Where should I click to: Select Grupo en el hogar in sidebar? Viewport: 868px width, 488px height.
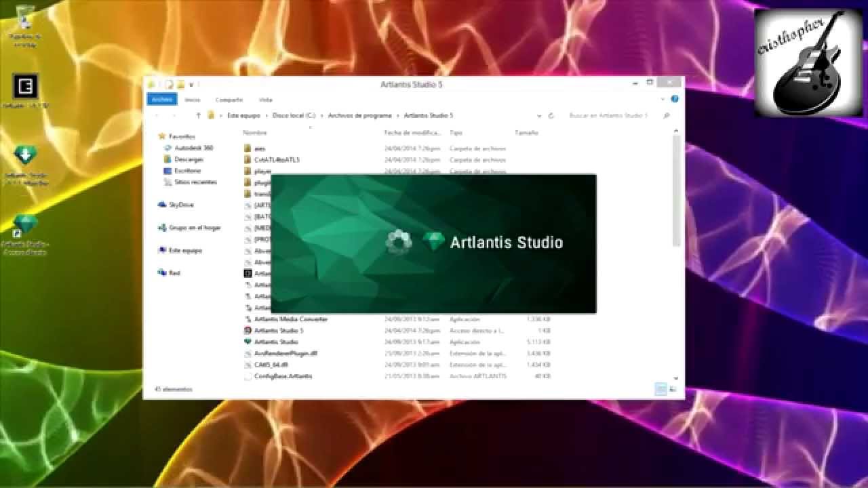195,228
